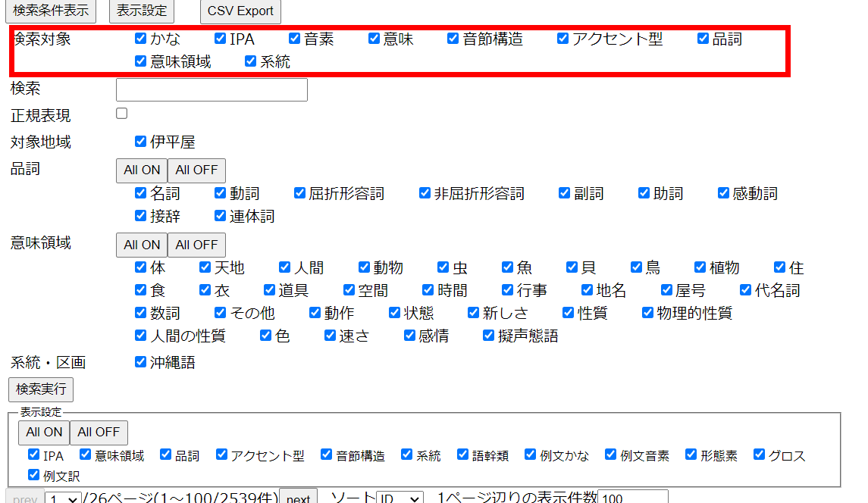Image resolution: width=868 pixels, height=503 pixels.
Task: Uncheck かな in the 検索対象 row
Action: tap(140, 38)
